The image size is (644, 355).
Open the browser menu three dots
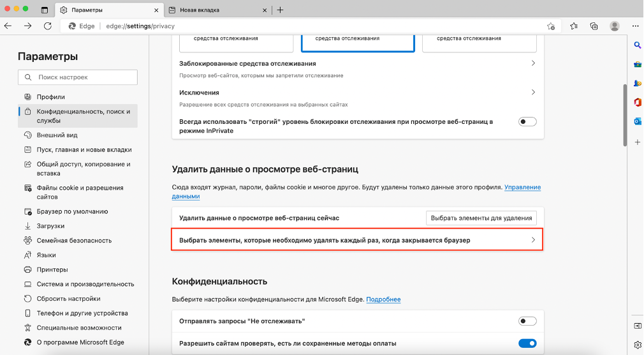tap(634, 26)
